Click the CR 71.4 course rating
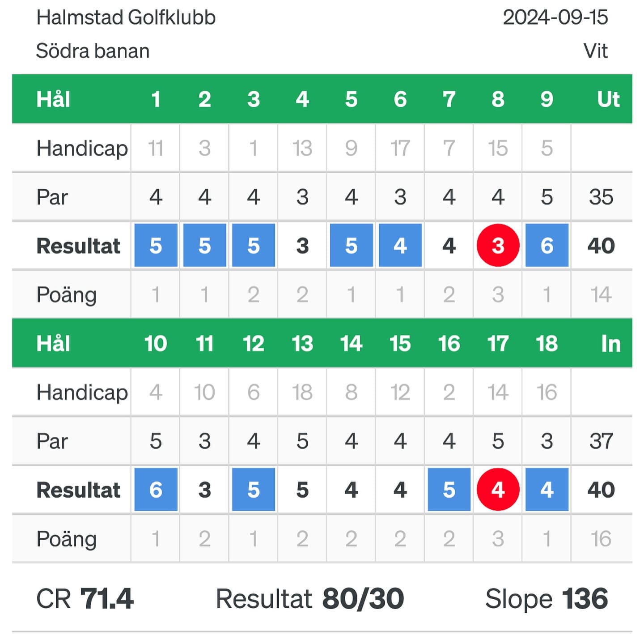 coord(85,599)
